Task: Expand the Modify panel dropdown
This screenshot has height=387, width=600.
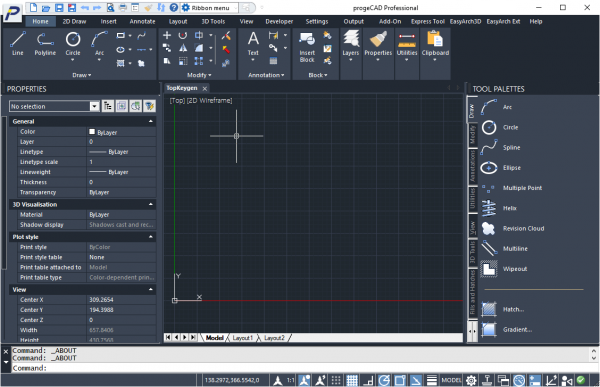Action: point(199,75)
